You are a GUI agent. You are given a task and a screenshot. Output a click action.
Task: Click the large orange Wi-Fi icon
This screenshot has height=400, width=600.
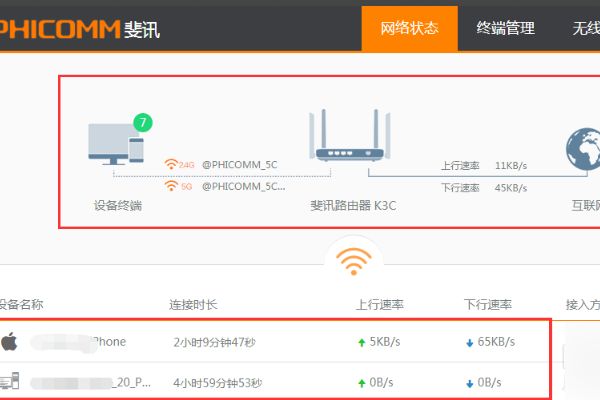pos(350,260)
